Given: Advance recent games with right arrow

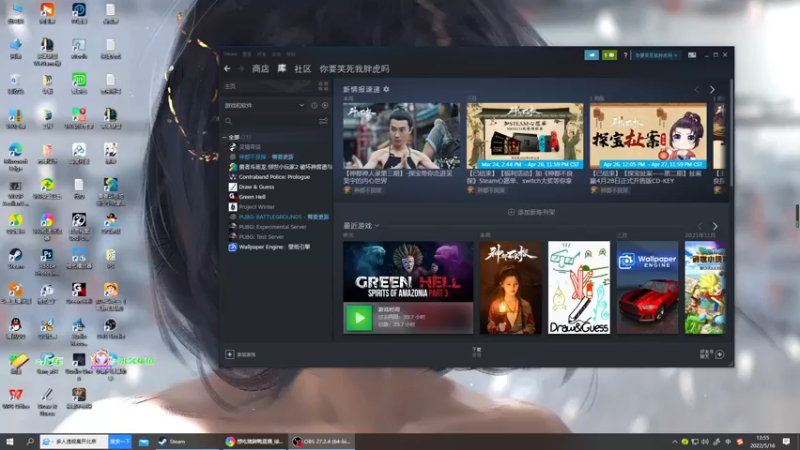Looking at the screenshot, I should 715,226.
